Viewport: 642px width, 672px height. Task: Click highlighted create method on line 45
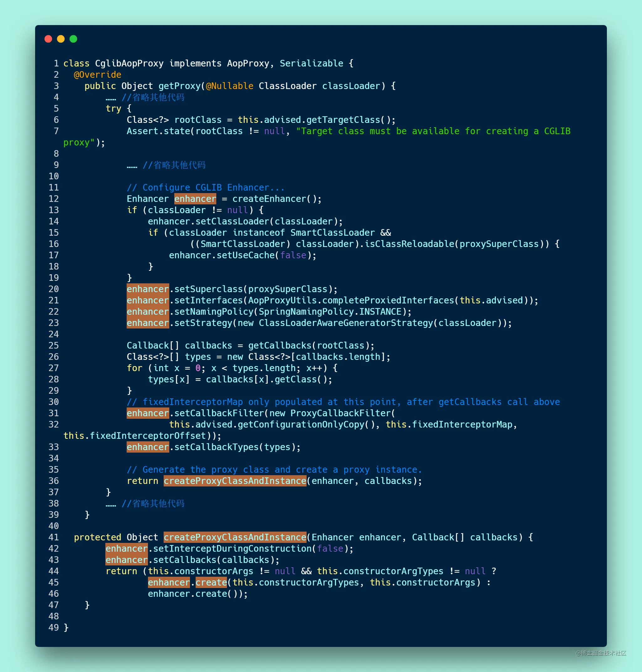[x=211, y=583]
